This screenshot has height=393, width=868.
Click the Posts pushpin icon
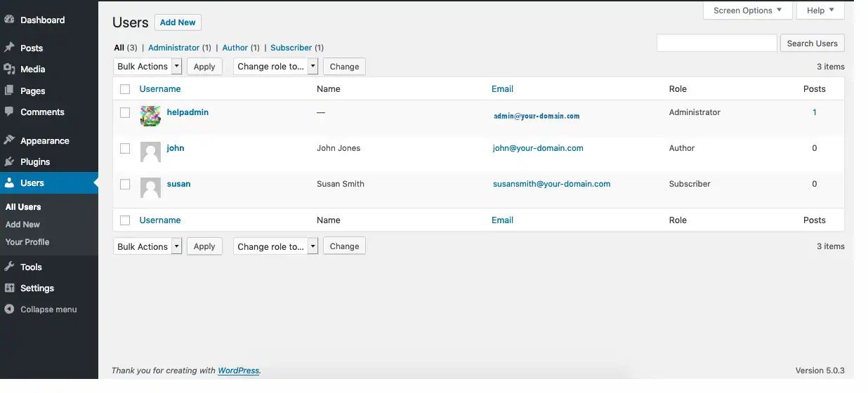tap(9, 48)
